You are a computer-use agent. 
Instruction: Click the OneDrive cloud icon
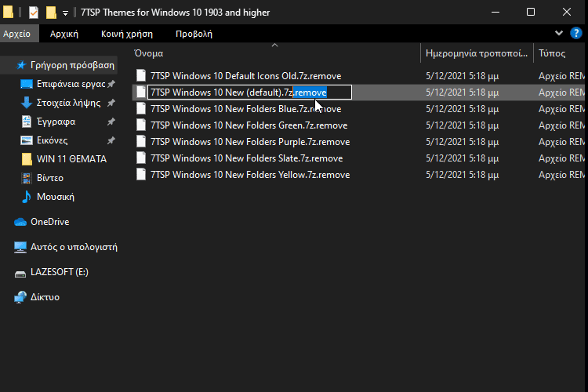[x=20, y=222]
